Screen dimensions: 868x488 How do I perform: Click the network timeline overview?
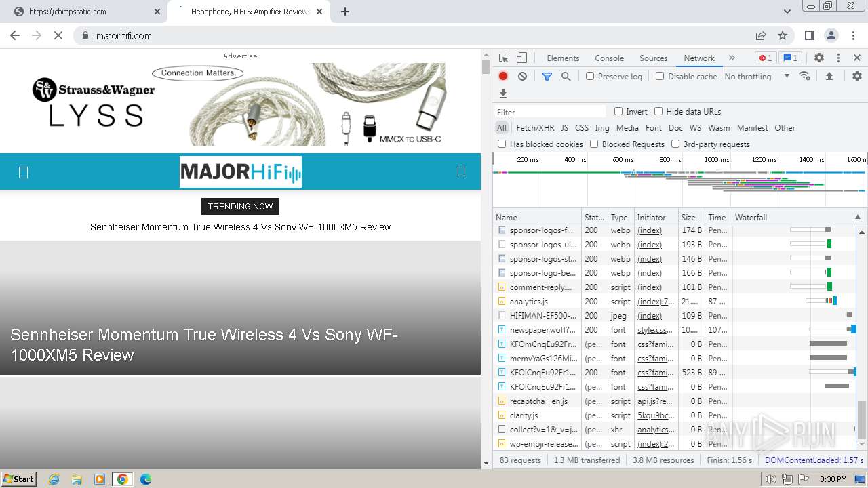680,180
